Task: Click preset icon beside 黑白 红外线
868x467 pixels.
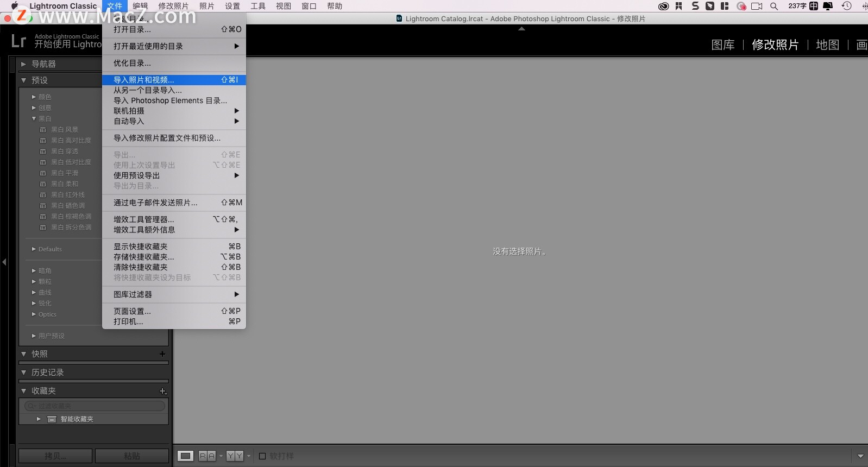Action: coord(43,195)
